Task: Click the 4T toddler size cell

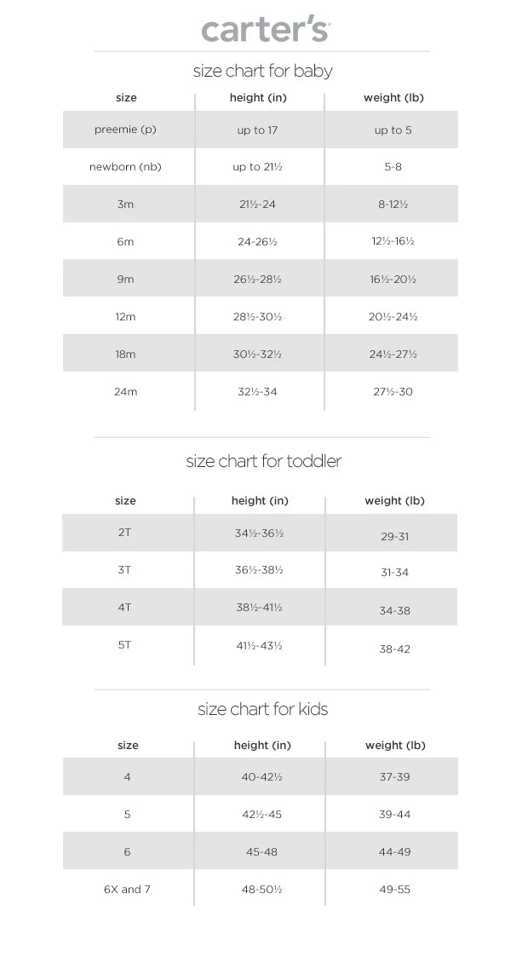Action: coord(124,608)
